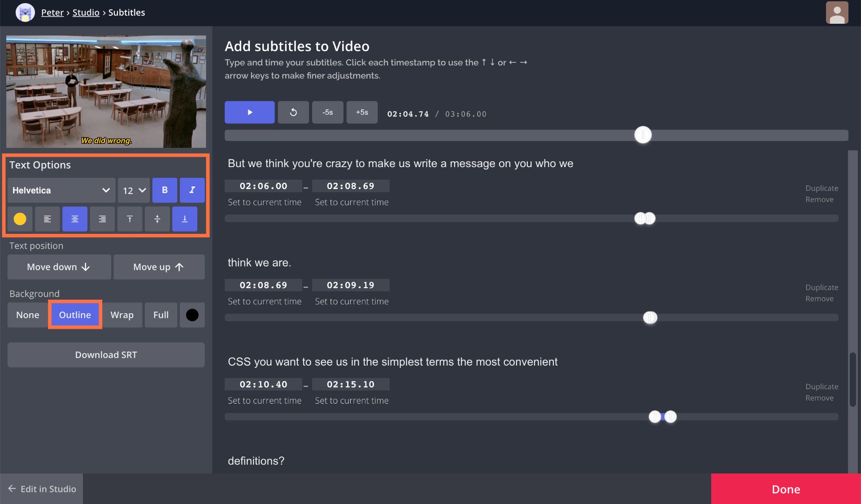Select left text alignment
This screenshot has width=861, height=504.
click(x=47, y=219)
